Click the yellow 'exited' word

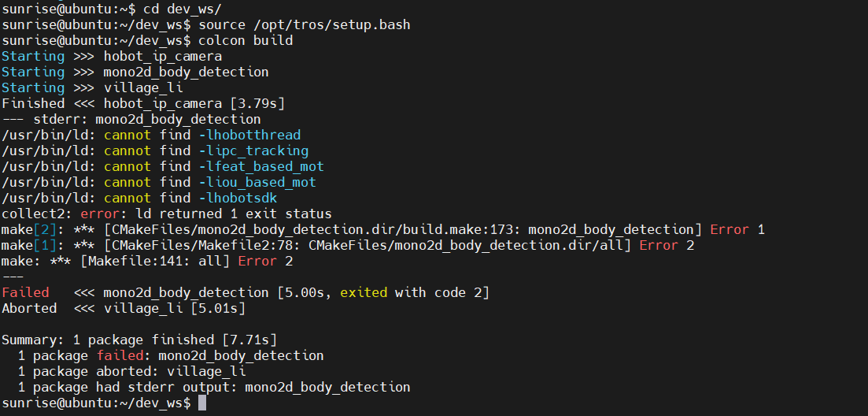coord(364,292)
